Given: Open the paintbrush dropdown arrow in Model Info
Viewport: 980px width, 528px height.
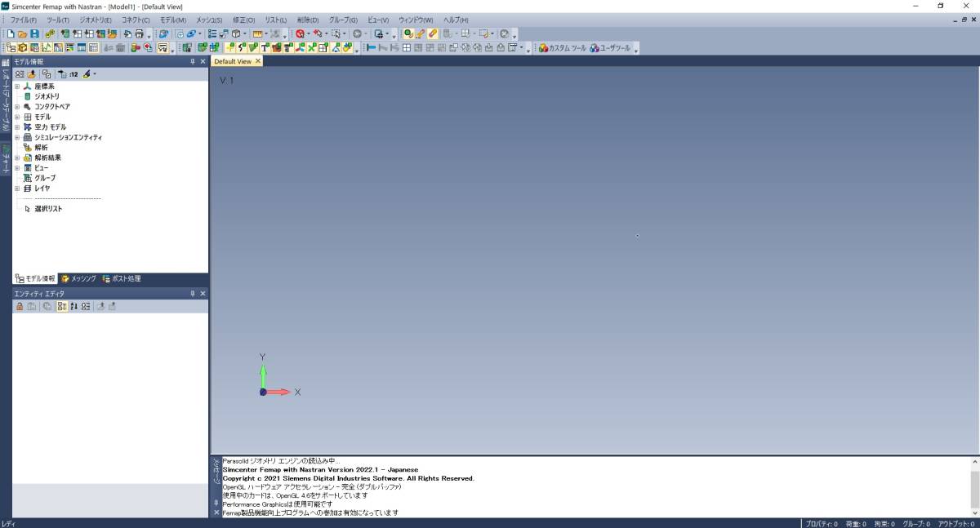Looking at the screenshot, I should [x=95, y=74].
